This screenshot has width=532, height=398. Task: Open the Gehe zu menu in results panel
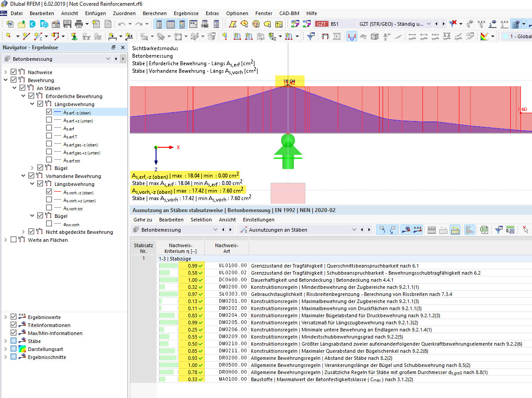[143, 220]
